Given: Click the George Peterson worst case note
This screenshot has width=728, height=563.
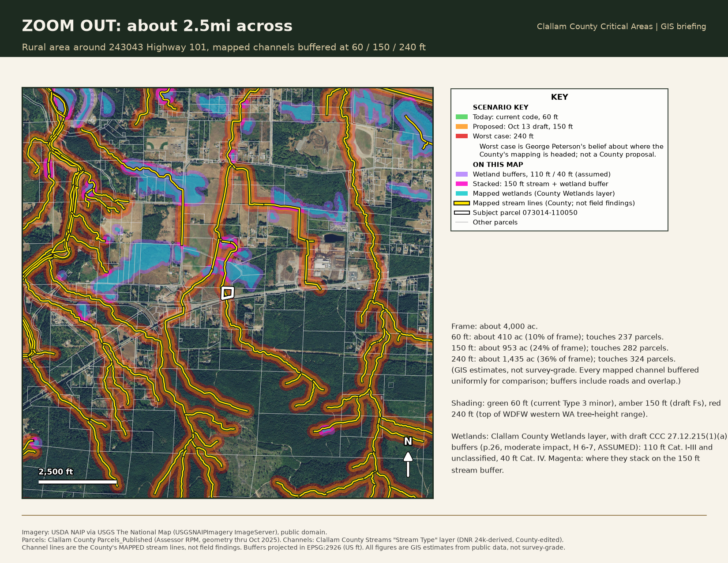Looking at the screenshot, I should click(x=571, y=151).
